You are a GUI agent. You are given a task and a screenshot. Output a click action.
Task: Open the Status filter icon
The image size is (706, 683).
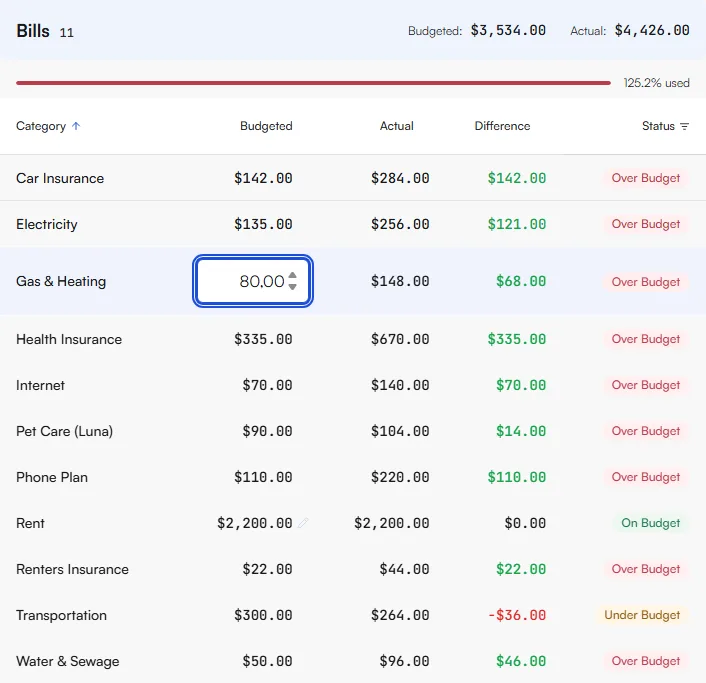(684, 127)
